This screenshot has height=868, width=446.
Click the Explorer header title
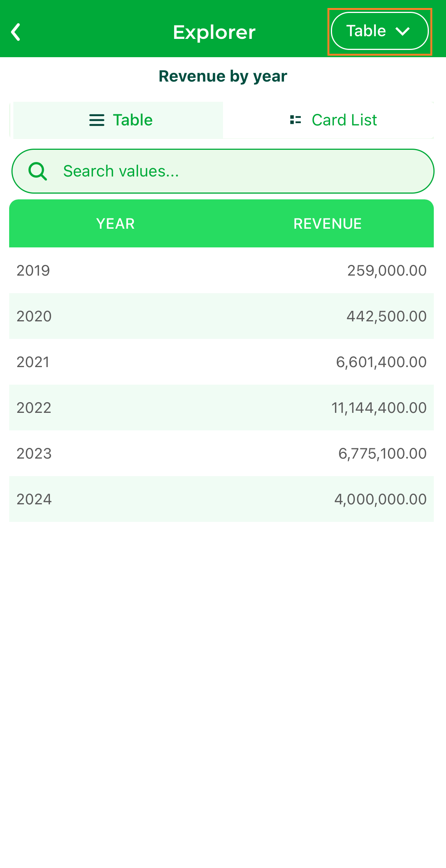tap(214, 32)
